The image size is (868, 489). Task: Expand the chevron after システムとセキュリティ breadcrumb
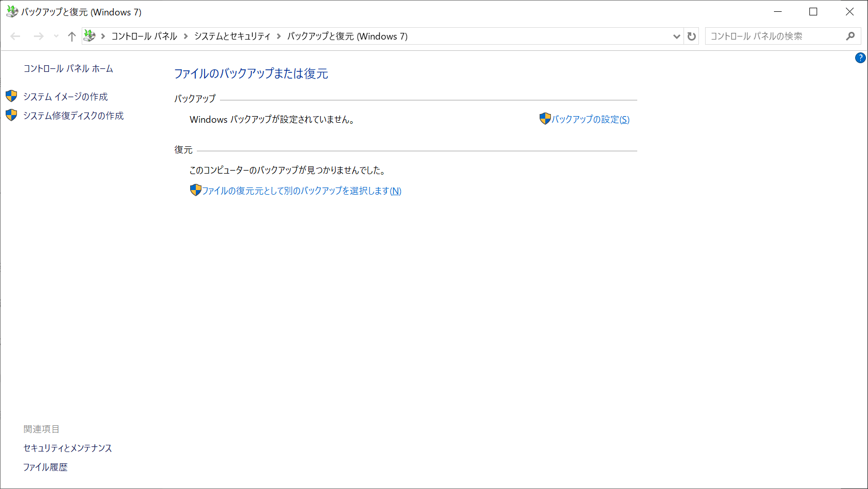click(x=279, y=36)
